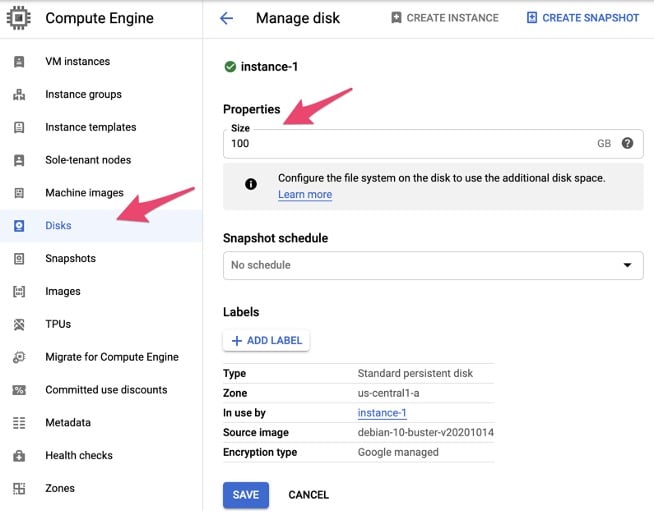Image resolution: width=654 pixels, height=512 pixels.
Task: Open the Snapshot schedule dropdown
Action: click(432, 265)
